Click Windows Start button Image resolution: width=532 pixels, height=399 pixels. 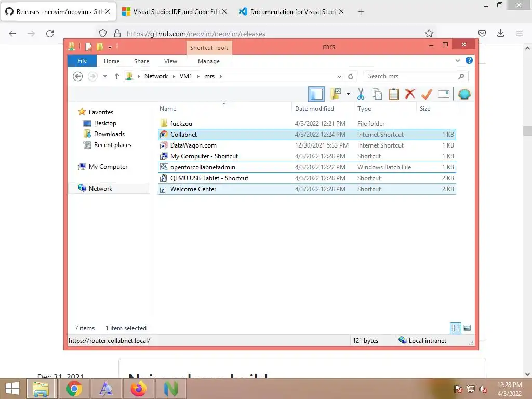point(12,389)
